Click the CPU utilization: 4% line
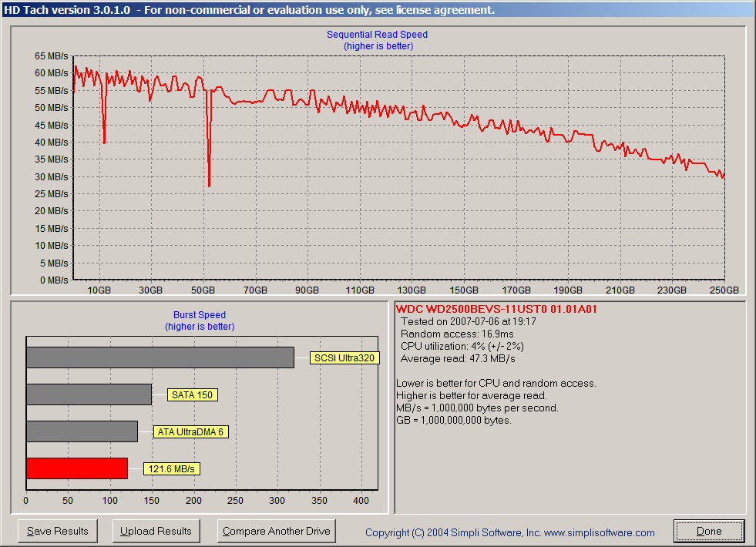756x547 pixels. tap(462, 346)
